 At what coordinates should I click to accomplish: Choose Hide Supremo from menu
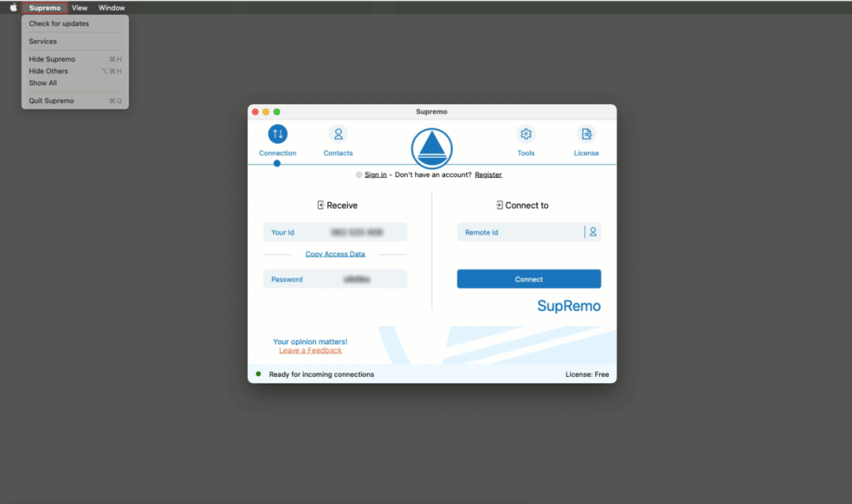coord(52,59)
